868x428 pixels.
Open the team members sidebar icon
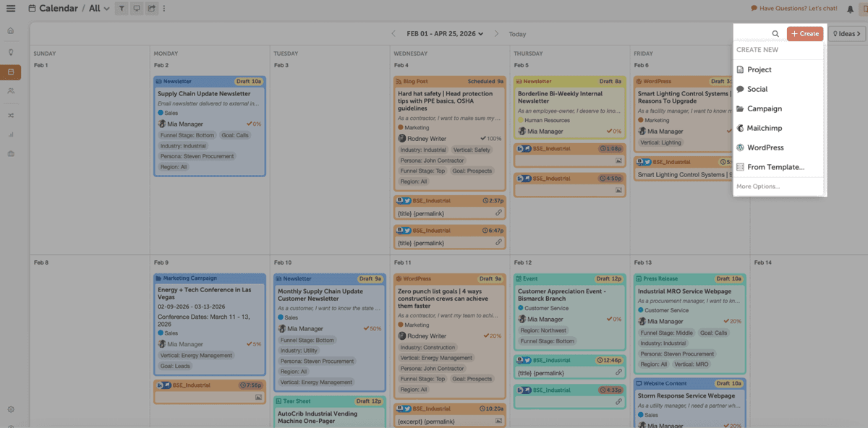[10, 91]
